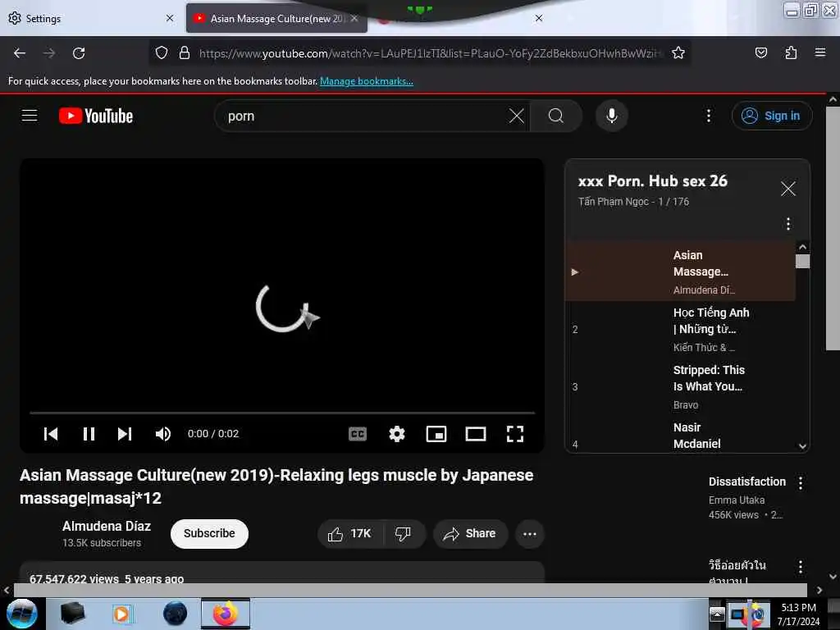Click the browser URL address bar

[x=430, y=53]
